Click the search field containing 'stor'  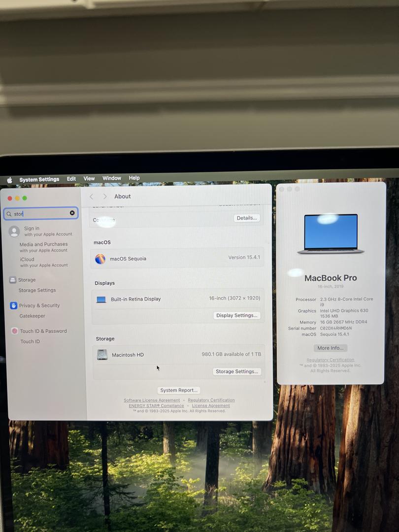click(x=41, y=213)
